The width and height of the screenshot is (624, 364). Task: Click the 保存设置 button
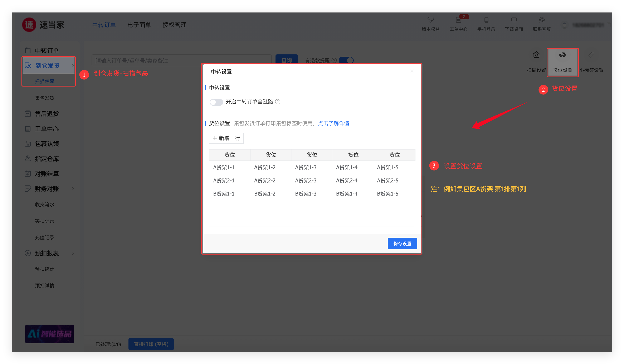(x=402, y=244)
